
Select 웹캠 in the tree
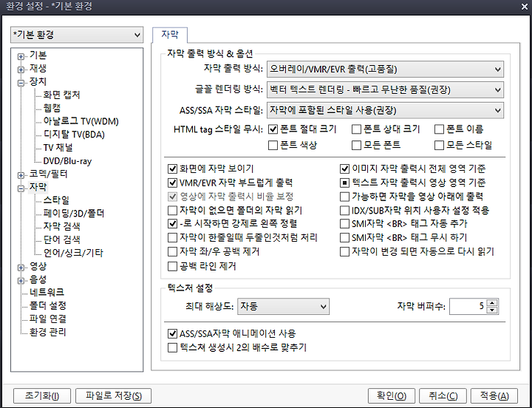[x=52, y=108]
